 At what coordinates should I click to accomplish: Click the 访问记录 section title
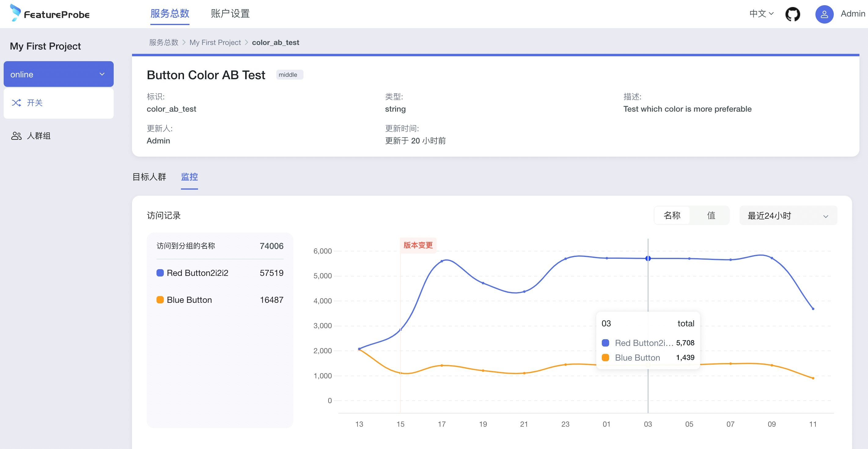point(164,216)
